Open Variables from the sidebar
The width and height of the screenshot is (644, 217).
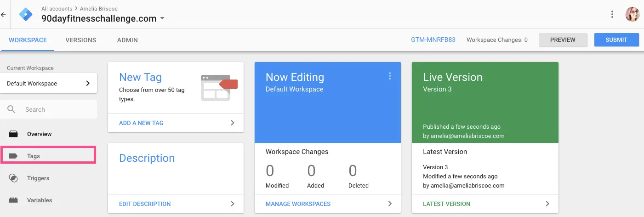tap(39, 200)
